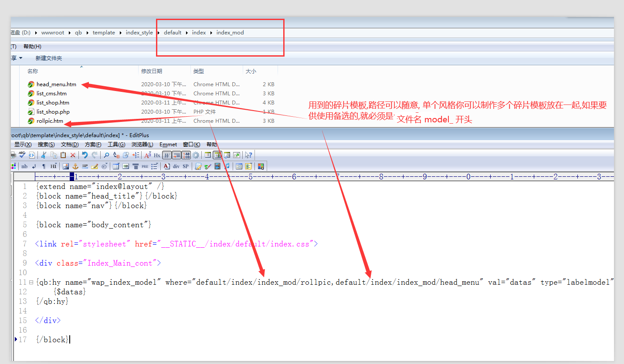
Task: Click the Spell check ABC icon
Action: tap(21, 155)
